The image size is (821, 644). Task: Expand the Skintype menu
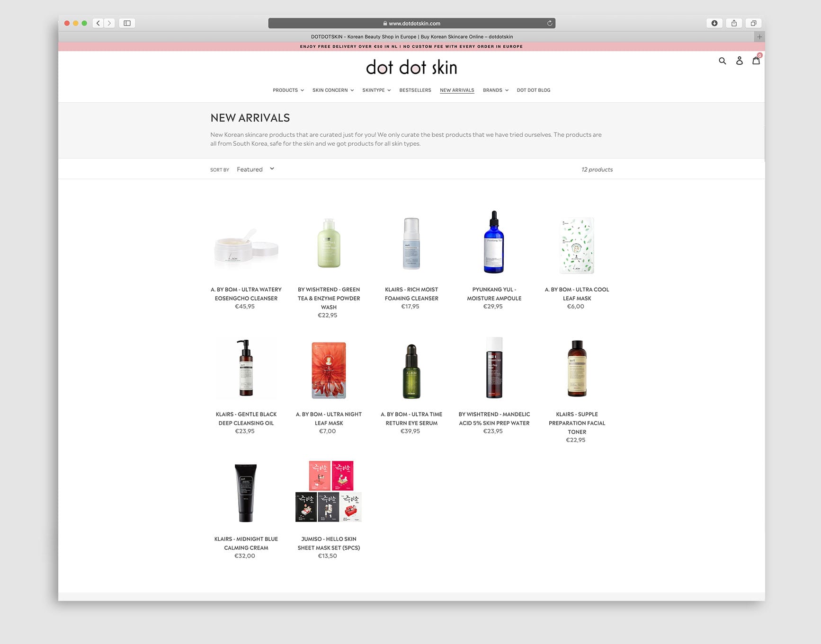(x=376, y=90)
